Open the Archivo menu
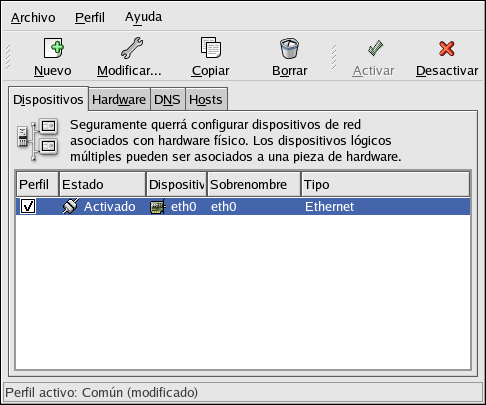The height and width of the screenshot is (405, 486). (33, 17)
